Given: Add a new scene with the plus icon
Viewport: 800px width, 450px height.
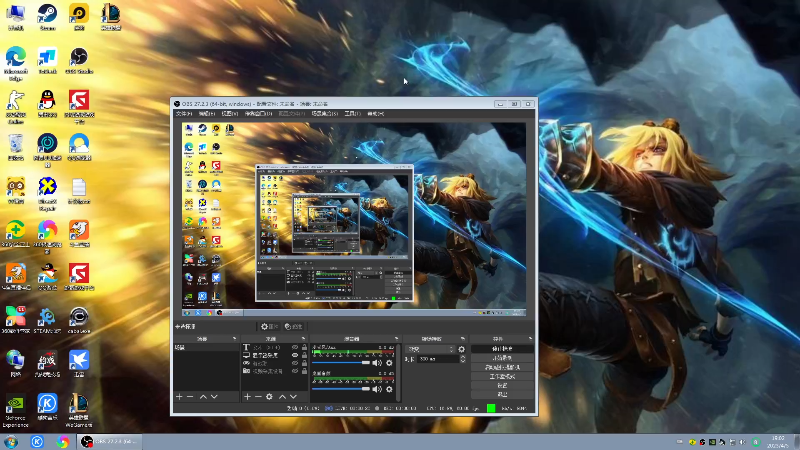Looking at the screenshot, I should click(x=179, y=396).
